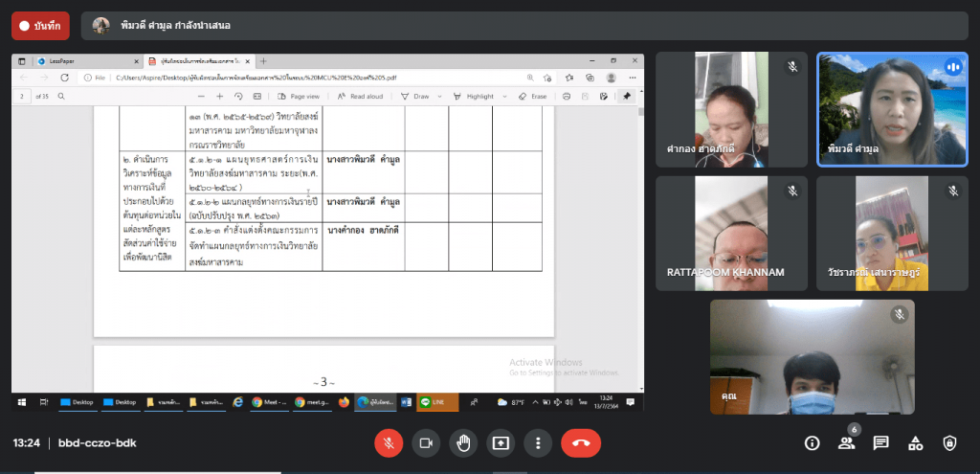
Task: Toggle the camera on or off
Action: tap(426, 442)
